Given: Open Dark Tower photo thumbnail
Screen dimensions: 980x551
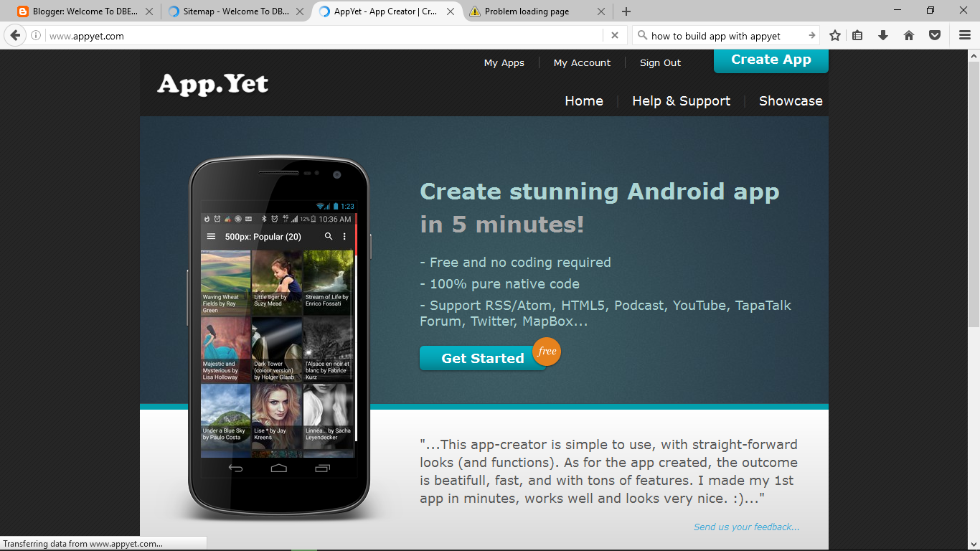Looking at the screenshot, I should [276, 349].
